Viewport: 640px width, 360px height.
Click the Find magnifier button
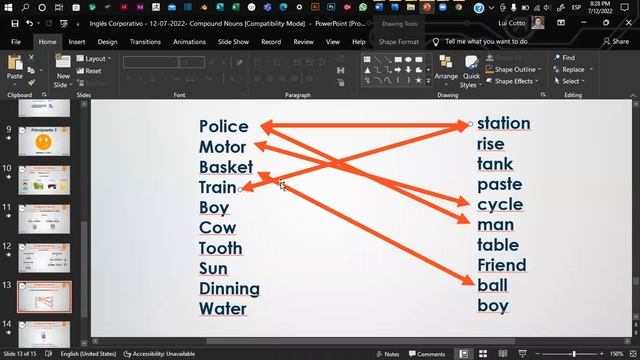tap(564, 58)
